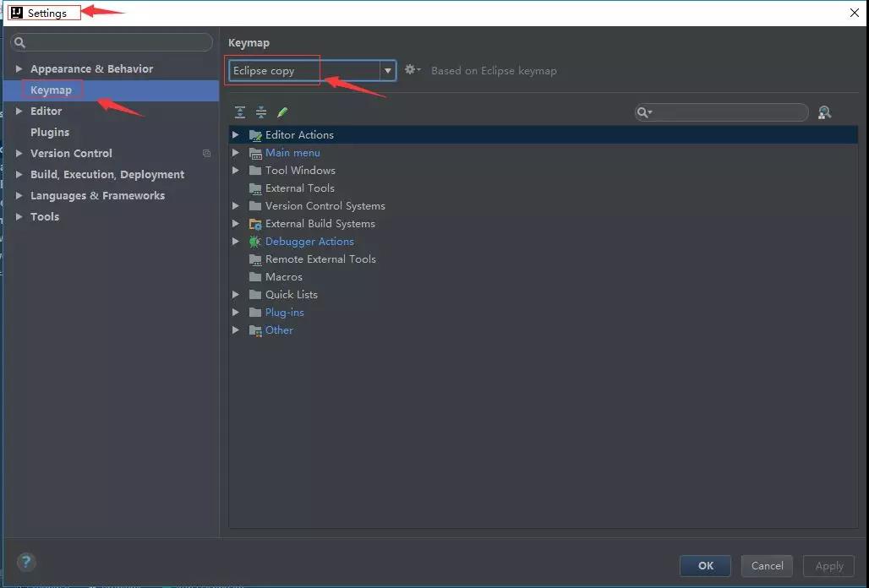Click the Debugger Actions bug icon
Viewport: 869px width, 588px height.
tap(254, 241)
